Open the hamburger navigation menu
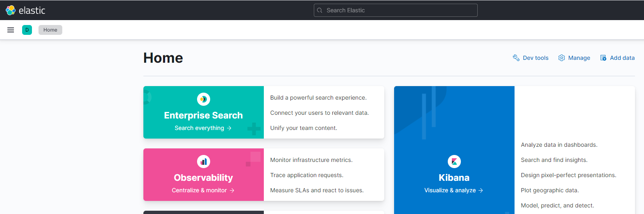 coord(11,30)
